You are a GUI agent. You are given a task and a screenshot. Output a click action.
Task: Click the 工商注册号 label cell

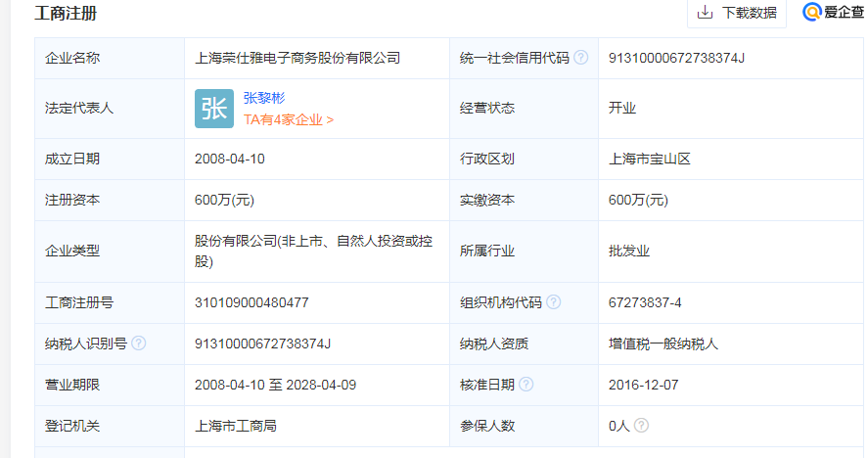[110, 303]
